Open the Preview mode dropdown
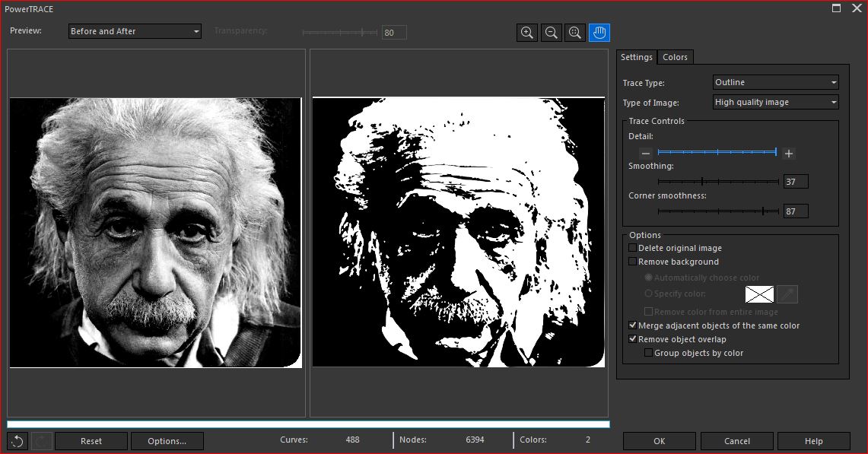868x454 pixels. tap(135, 31)
